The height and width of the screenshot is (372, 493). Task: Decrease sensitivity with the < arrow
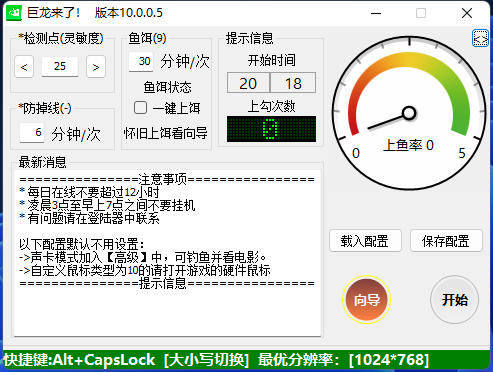24,67
